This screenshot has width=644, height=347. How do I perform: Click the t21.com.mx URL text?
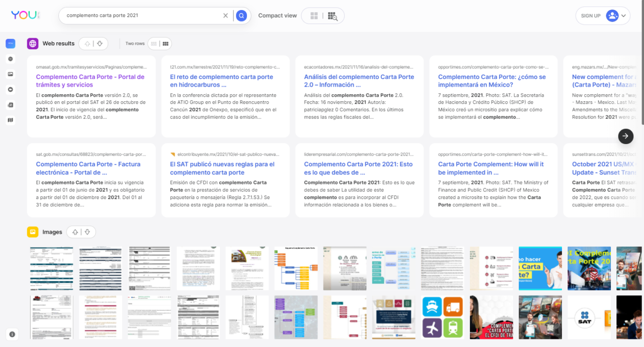[225, 66]
